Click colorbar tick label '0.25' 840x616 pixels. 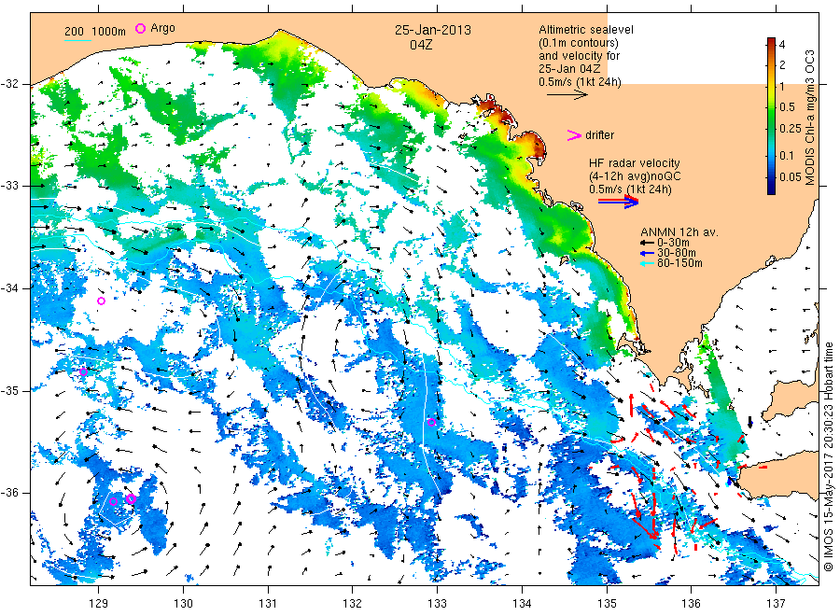pos(791,128)
